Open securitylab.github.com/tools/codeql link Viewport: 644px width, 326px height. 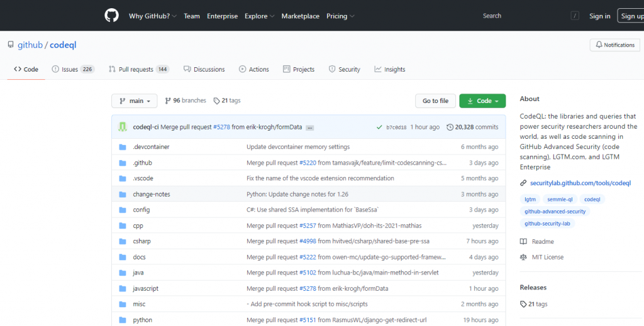(x=580, y=183)
